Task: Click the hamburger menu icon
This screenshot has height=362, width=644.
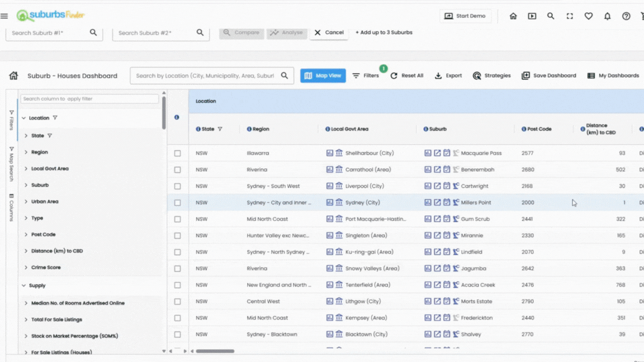Action: [x=4, y=16]
